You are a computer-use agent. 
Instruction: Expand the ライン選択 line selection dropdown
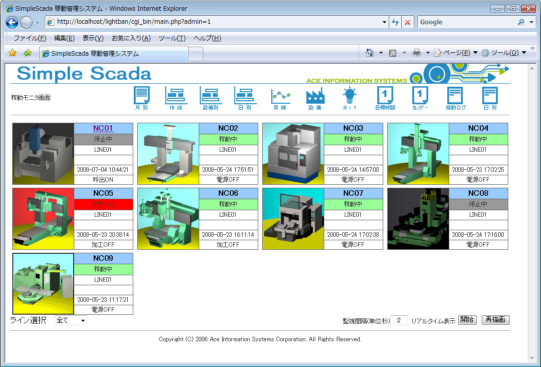pos(71,320)
